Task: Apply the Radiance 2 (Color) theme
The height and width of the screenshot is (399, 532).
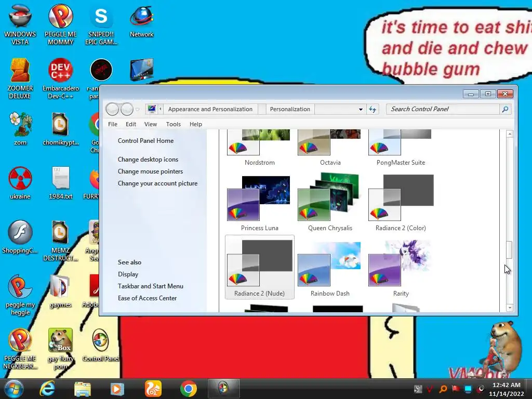Action: point(401,203)
